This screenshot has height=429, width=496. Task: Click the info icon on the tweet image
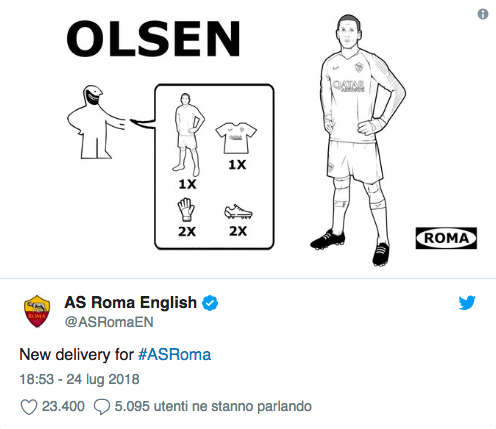(483, 14)
